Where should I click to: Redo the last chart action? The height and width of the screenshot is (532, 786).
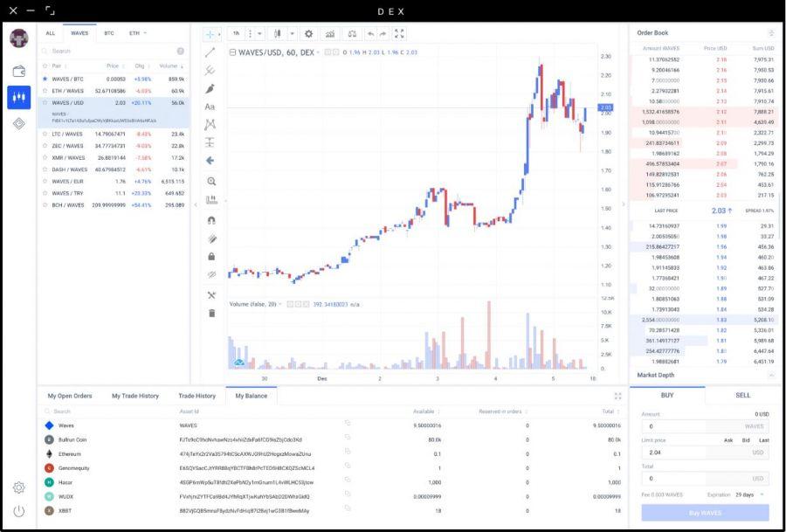[x=383, y=33]
